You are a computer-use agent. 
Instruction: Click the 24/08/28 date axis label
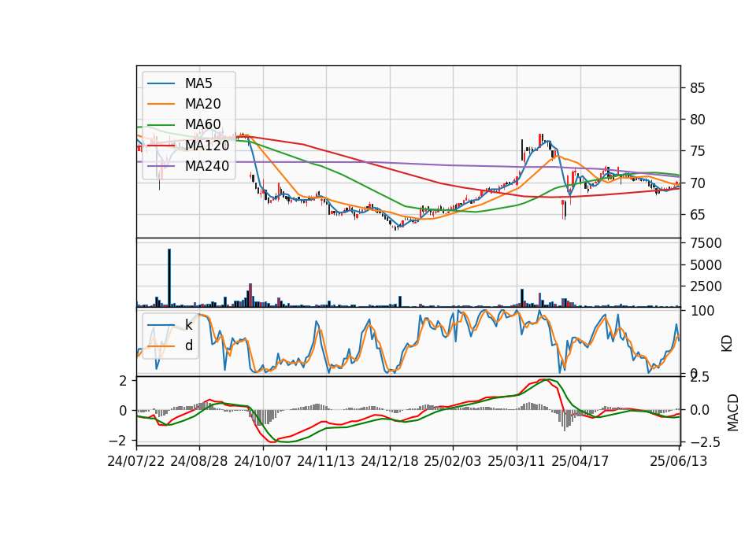coord(199,461)
